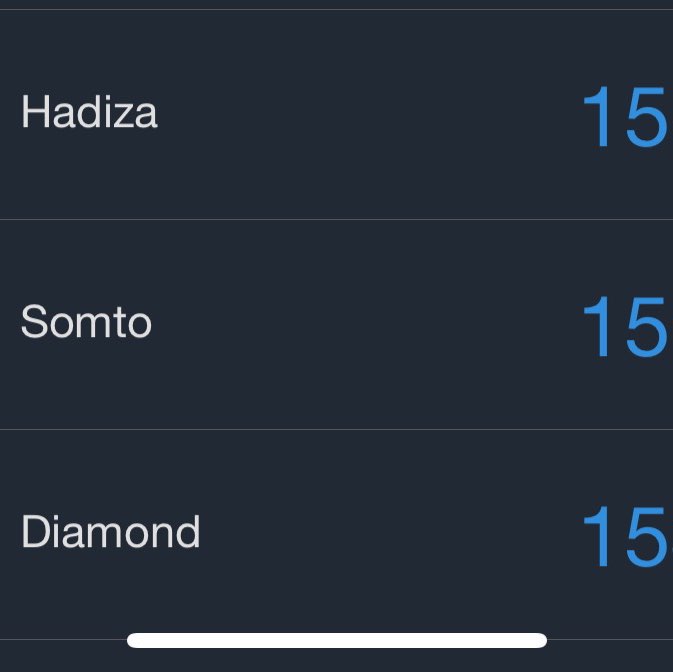Click the letter D in Diamond
Viewport: 673px width, 672px height.
(34, 532)
